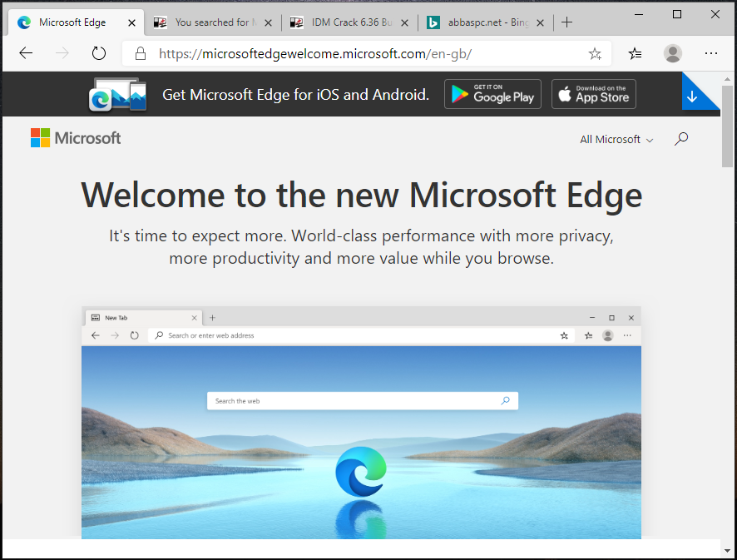This screenshot has height=560, width=737.
Task: Click the scrollbar down arrow
Action: [727, 550]
